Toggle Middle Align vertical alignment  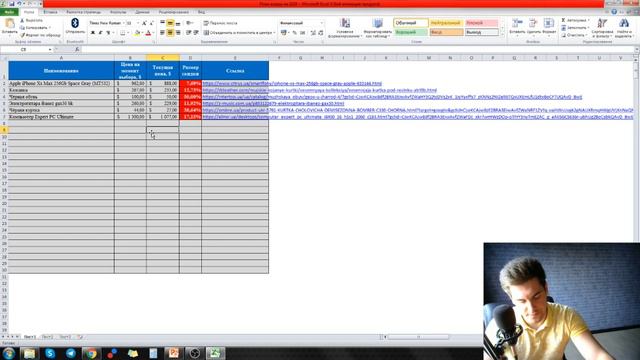pos(170,23)
